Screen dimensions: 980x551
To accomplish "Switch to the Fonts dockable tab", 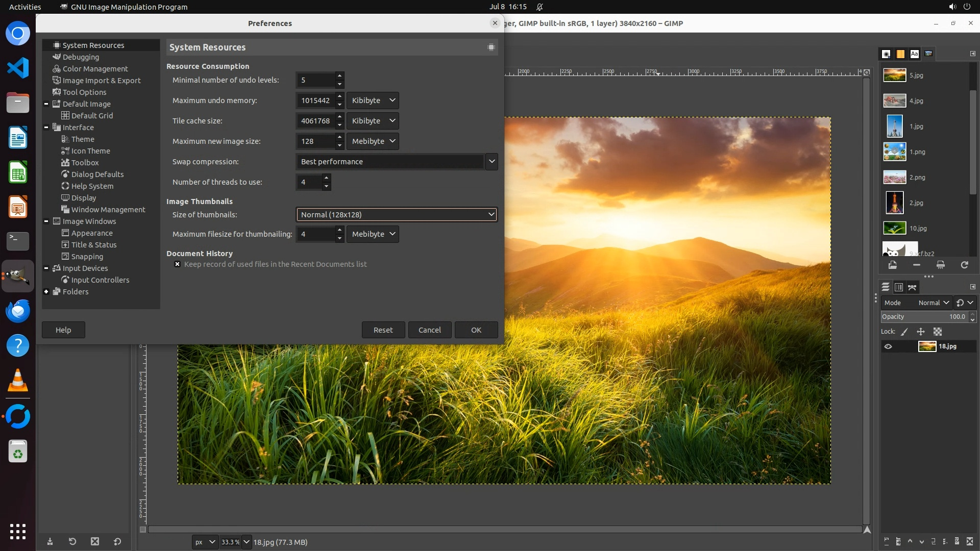I will click(x=914, y=54).
